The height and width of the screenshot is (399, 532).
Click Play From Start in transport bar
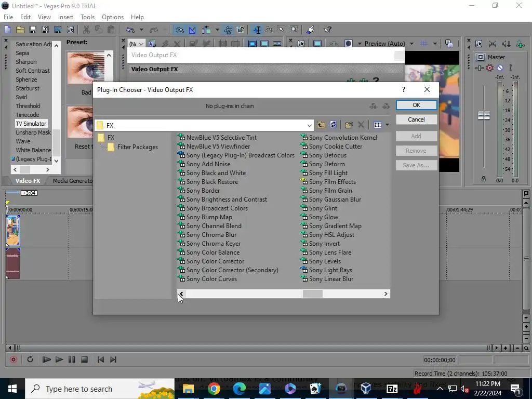[46, 360]
